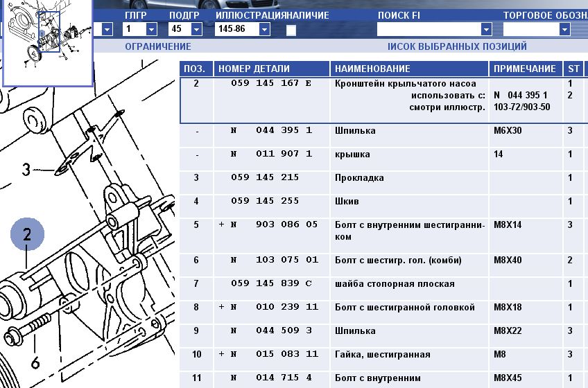Open the ИСОК ВЫБРАННЫХ ПОЗИЦИЙ link
Viewport: 588px width, 388px height.
457,46
